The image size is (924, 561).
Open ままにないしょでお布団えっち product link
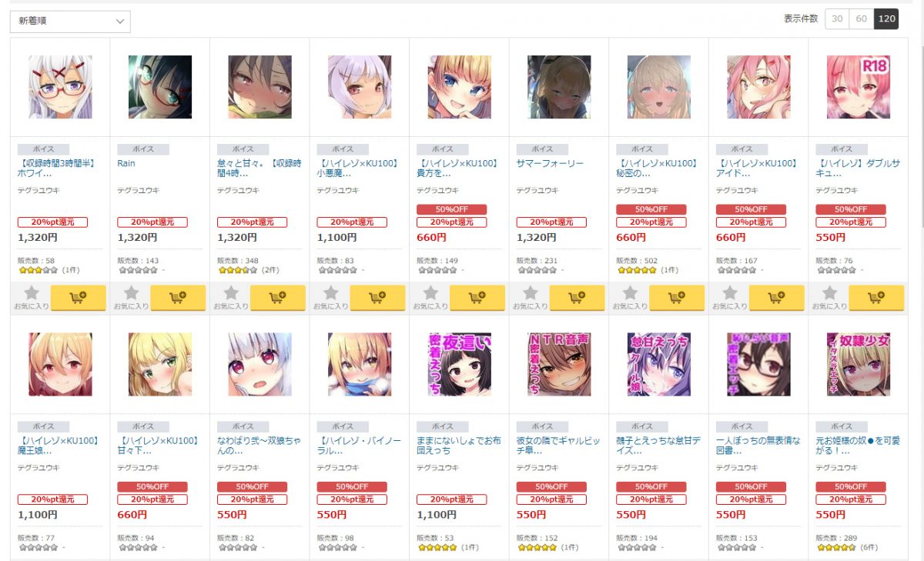point(458,446)
